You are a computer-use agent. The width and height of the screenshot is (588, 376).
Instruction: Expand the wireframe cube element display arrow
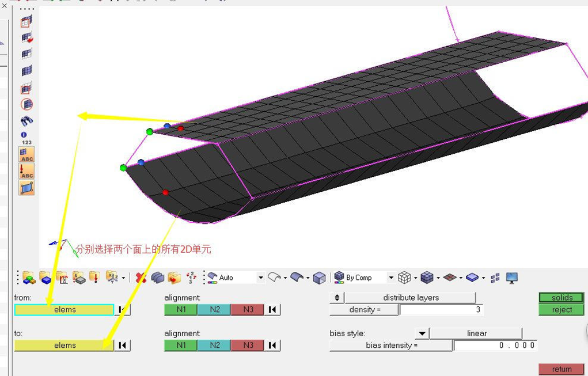pos(415,278)
